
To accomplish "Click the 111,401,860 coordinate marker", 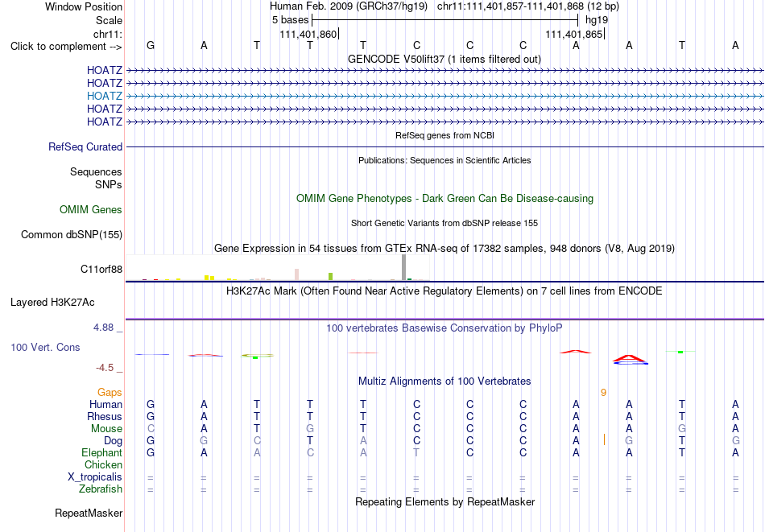I will pos(308,34).
